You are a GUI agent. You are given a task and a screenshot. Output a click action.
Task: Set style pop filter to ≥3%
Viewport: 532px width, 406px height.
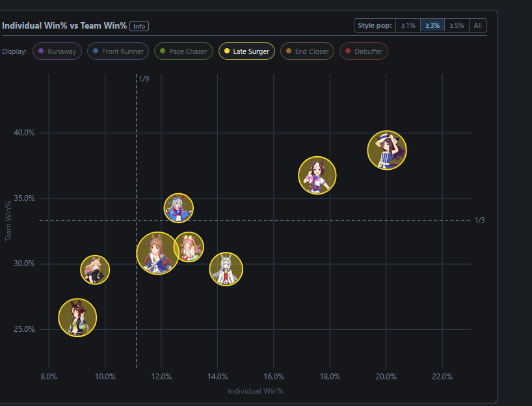pyautogui.click(x=432, y=25)
